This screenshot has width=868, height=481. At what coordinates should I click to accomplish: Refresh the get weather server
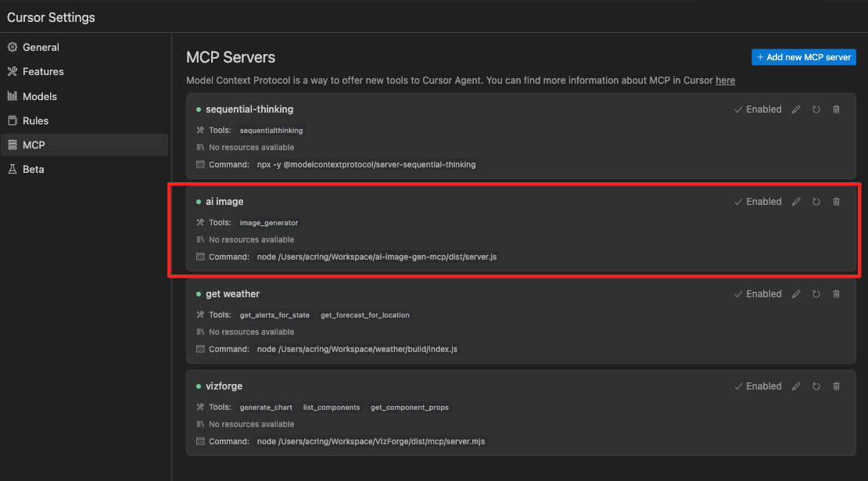tap(816, 294)
